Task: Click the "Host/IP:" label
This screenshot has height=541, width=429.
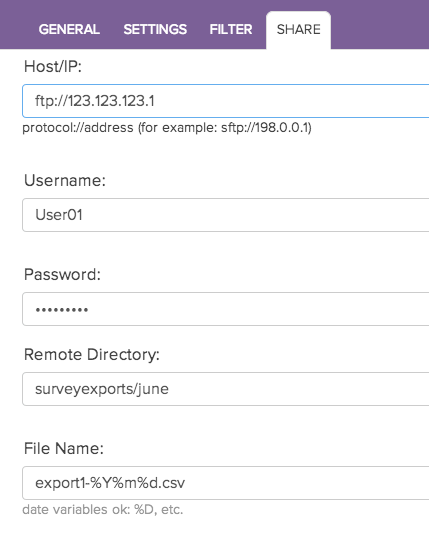Action: click(53, 66)
